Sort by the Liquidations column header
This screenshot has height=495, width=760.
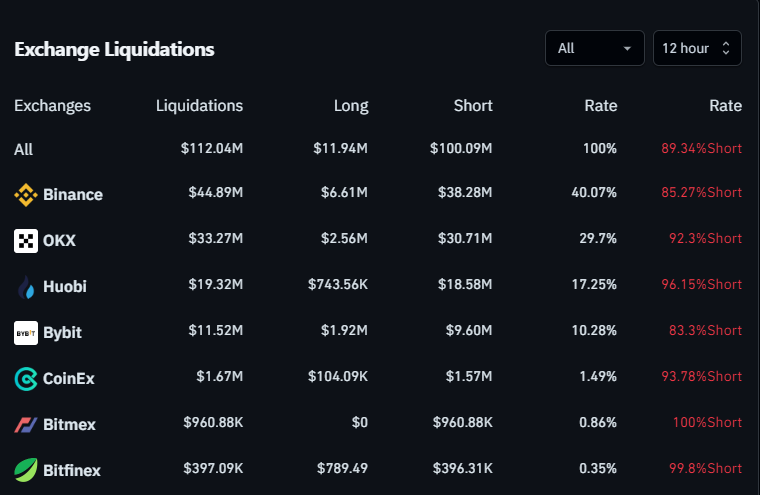pos(199,106)
